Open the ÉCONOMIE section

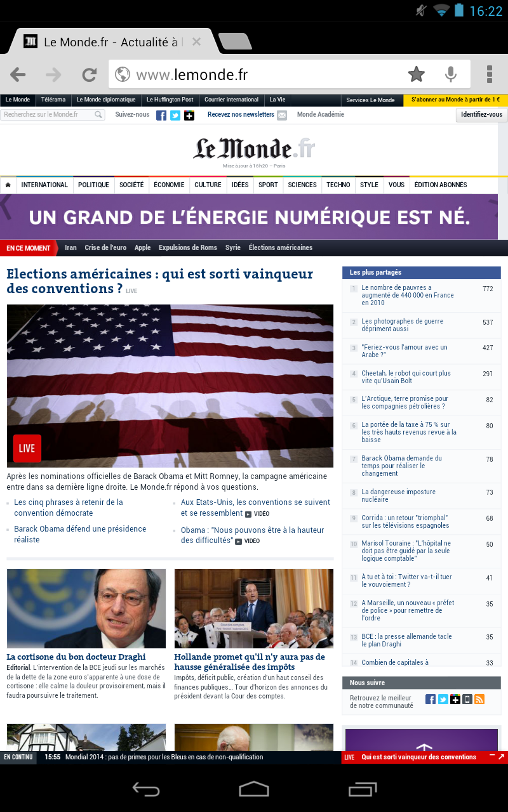click(169, 185)
